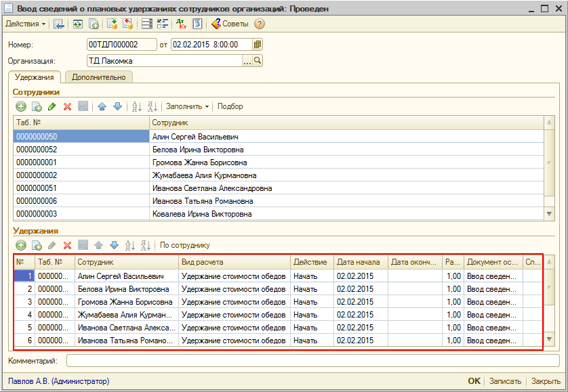Image resolution: width=568 pixels, height=392 pixels.
Task: Click the Подбор button
Action: [230, 106]
